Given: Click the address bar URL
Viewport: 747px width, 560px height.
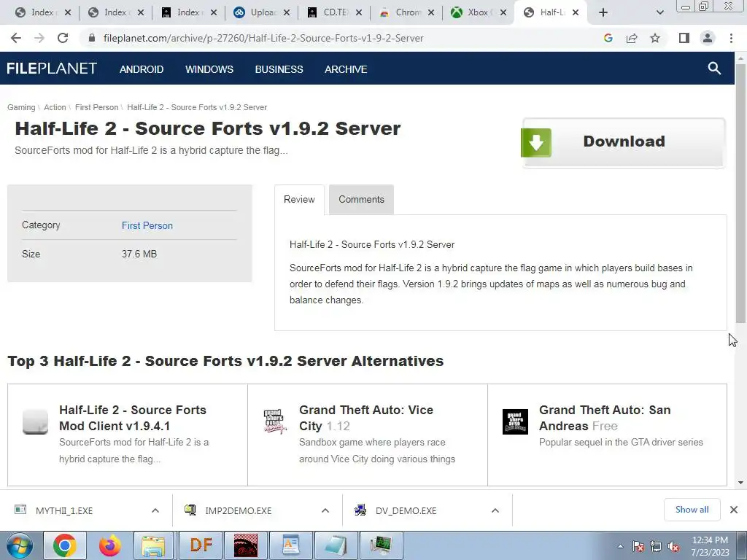Looking at the screenshot, I should click(x=263, y=38).
